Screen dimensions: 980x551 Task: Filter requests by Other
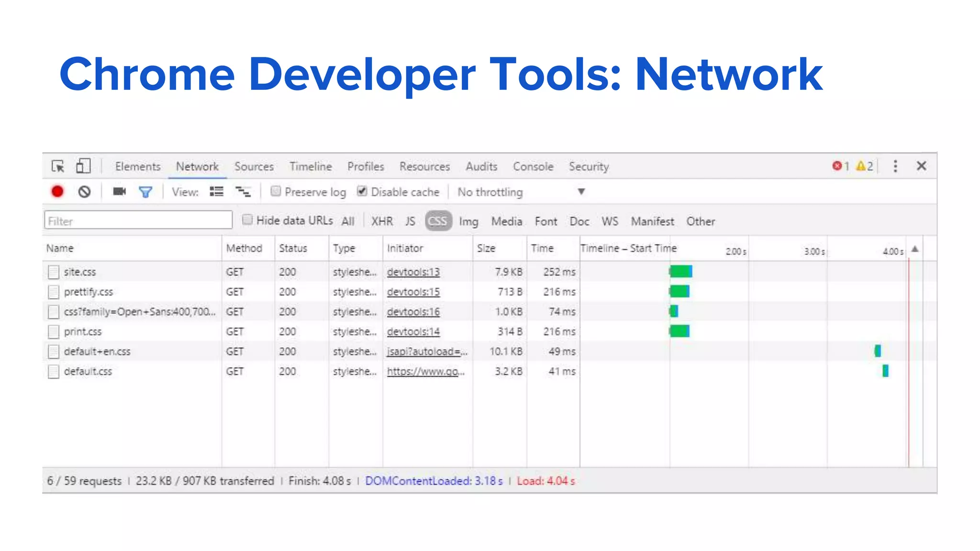[x=701, y=221]
